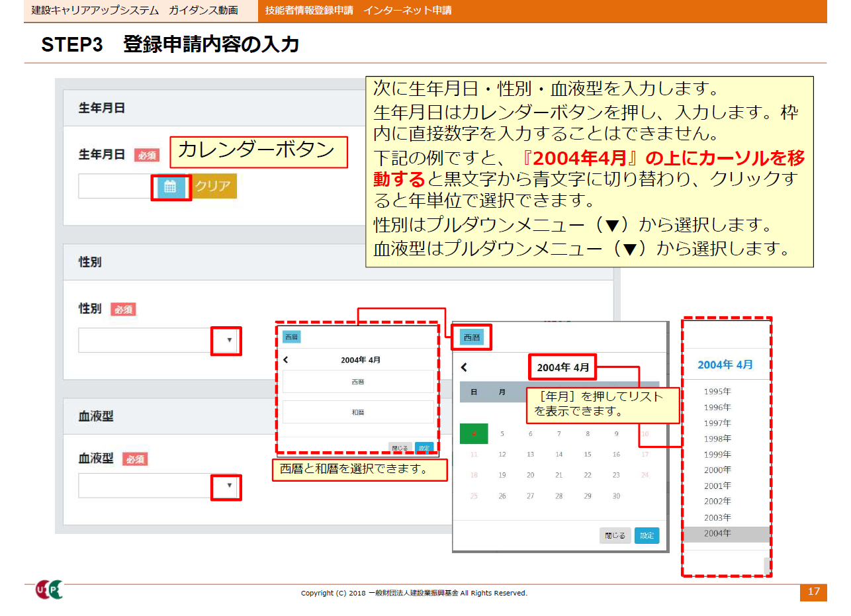Screen dimensions: 851x616
Task: Select day 20 in the calendar
Action: click(531, 475)
